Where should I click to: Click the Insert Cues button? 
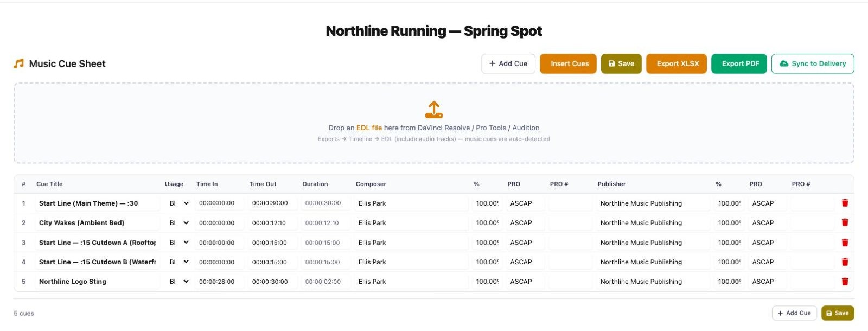[x=569, y=63]
